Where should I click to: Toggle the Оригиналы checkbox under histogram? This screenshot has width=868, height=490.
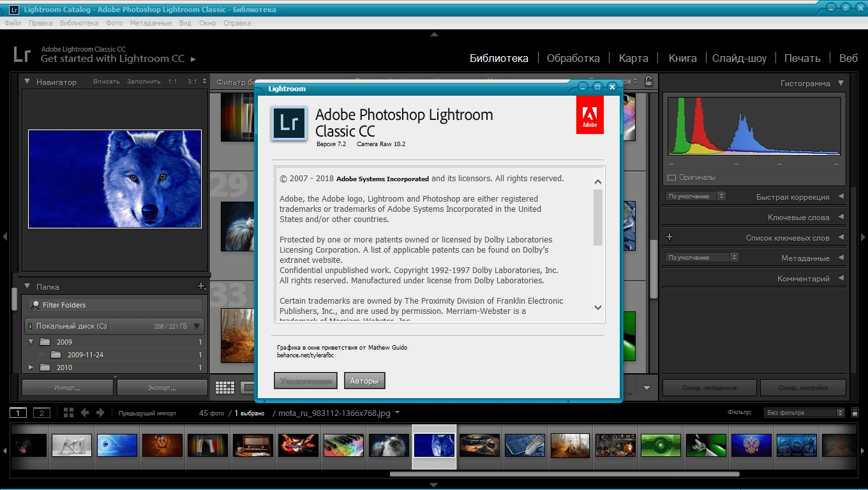(671, 177)
